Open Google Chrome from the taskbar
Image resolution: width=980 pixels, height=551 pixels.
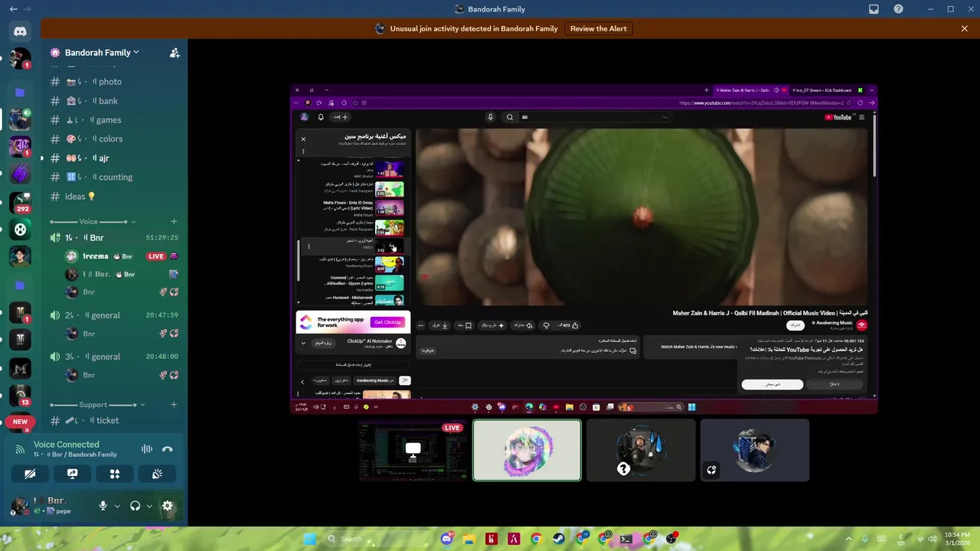536,539
